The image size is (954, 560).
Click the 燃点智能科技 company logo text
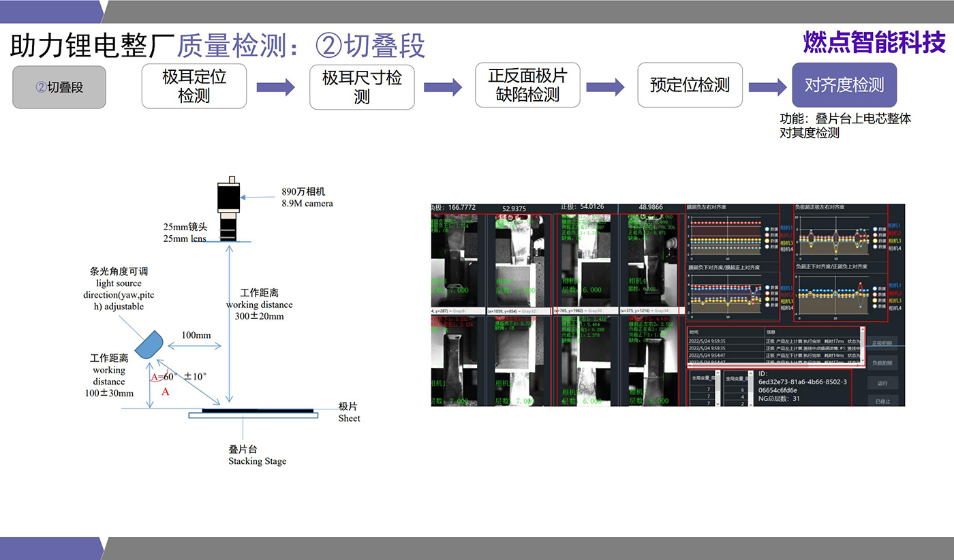coord(874,42)
